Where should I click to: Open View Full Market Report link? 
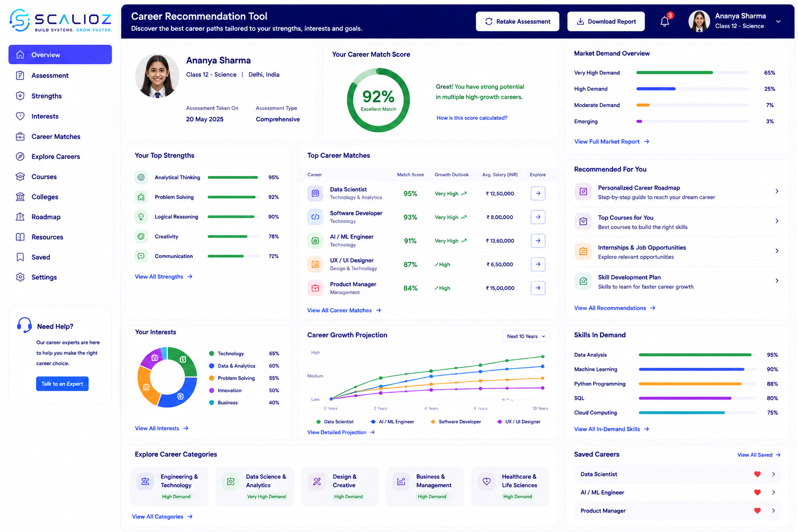611,141
